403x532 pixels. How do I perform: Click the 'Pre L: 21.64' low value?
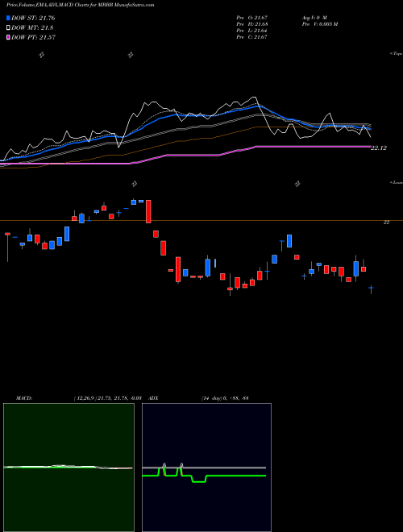tap(251, 31)
